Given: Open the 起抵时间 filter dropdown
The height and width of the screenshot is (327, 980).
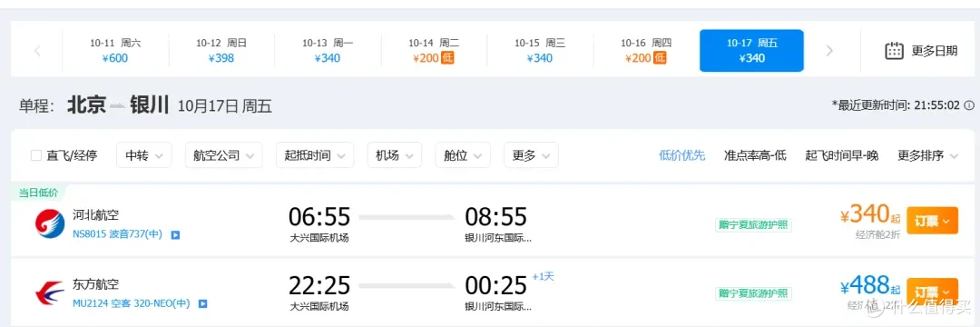Looking at the screenshot, I should (314, 155).
